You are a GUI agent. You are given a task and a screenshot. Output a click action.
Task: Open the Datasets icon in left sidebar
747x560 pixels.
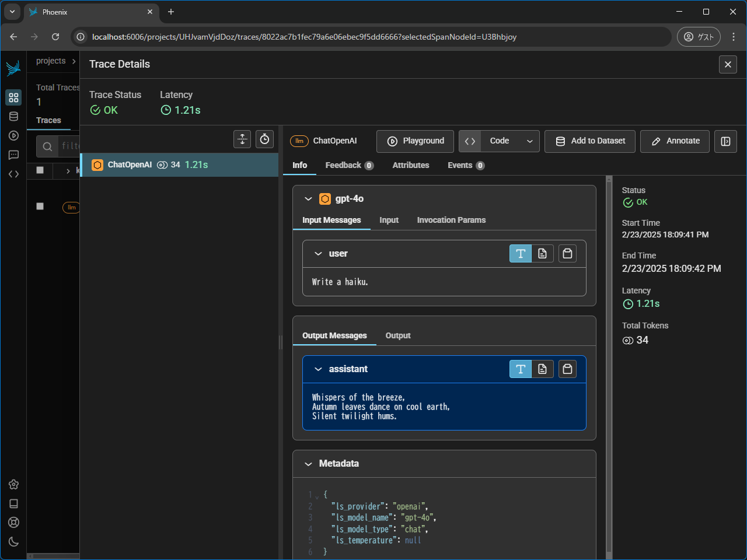[13, 117]
